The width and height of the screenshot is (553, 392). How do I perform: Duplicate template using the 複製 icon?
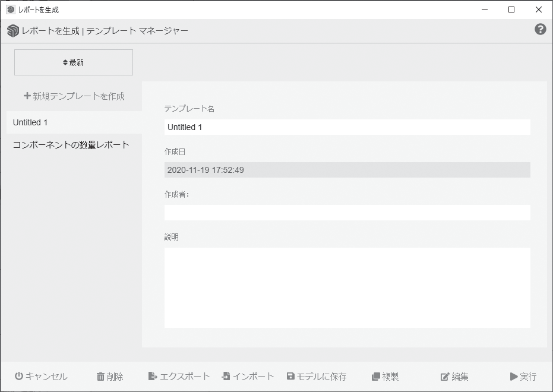click(x=386, y=376)
